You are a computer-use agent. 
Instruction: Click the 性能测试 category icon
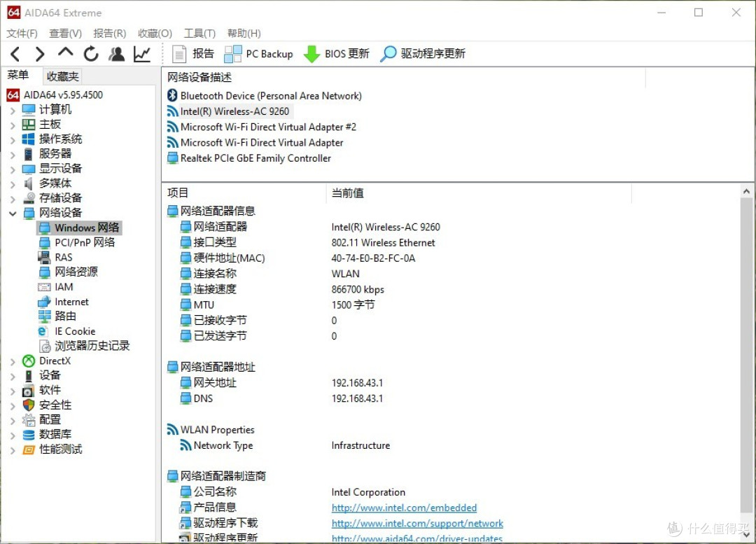click(x=29, y=449)
